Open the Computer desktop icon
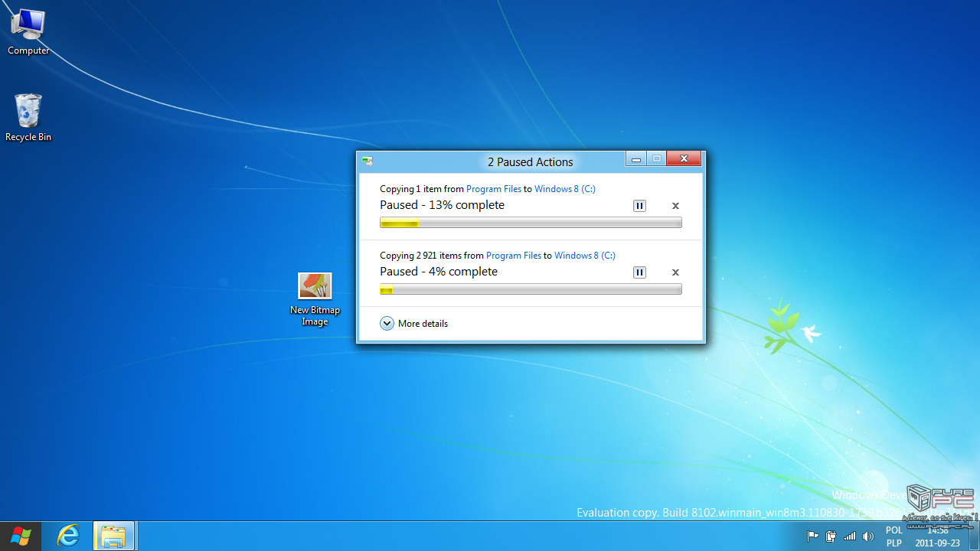This screenshot has width=980, height=551. (28, 32)
